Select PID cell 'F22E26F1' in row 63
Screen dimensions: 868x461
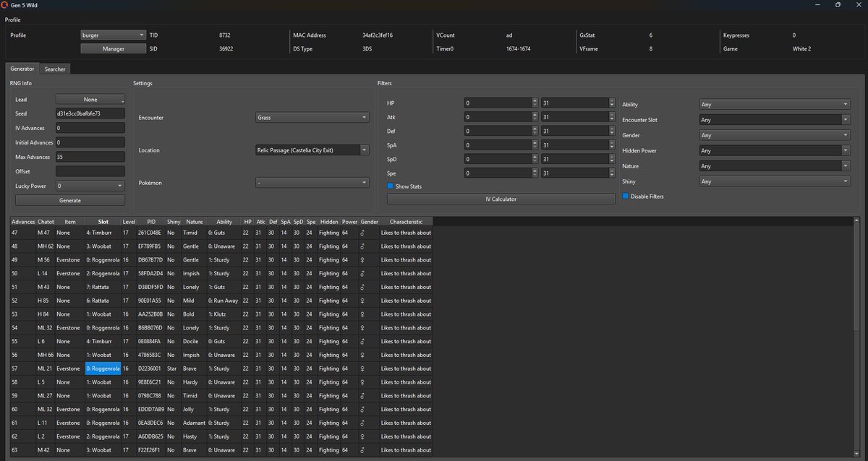pyautogui.click(x=151, y=449)
